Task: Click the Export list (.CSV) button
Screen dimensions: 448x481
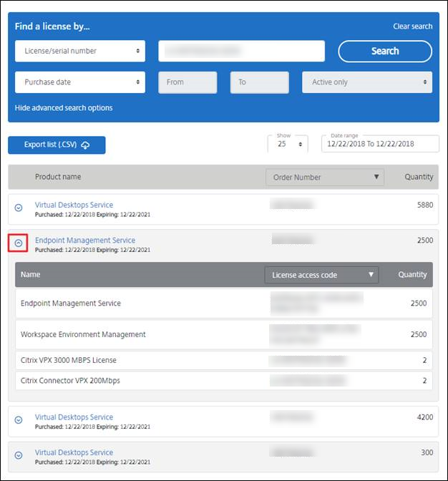Action: [x=57, y=145]
